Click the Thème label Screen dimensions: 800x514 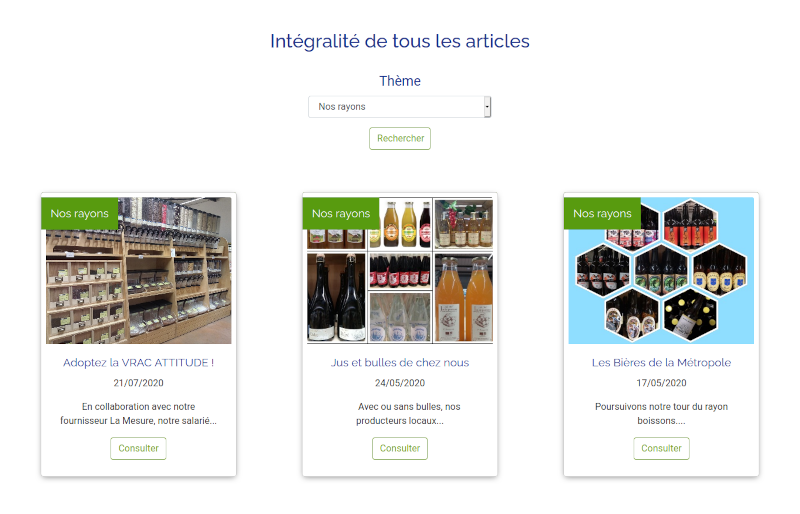[400, 81]
